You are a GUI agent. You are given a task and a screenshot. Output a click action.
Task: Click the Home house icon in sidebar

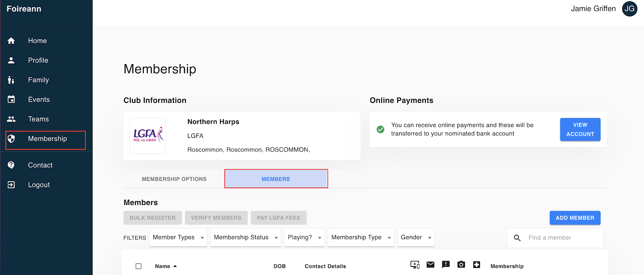[x=11, y=41]
